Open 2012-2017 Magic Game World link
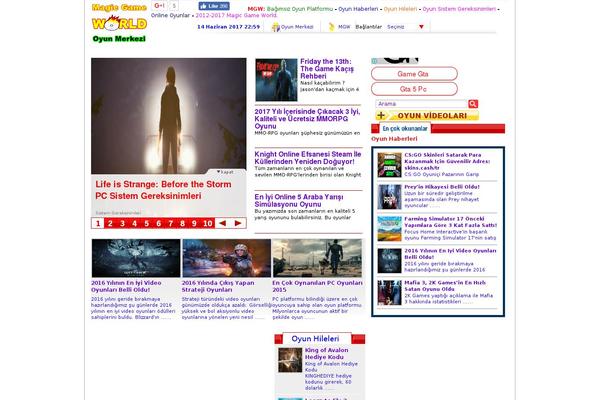600x400 pixels. tap(236, 16)
